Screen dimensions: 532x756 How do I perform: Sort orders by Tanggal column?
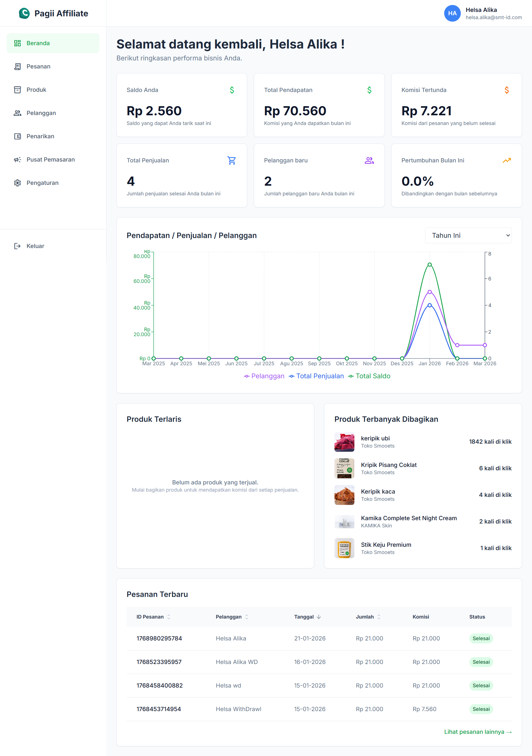[x=307, y=617]
